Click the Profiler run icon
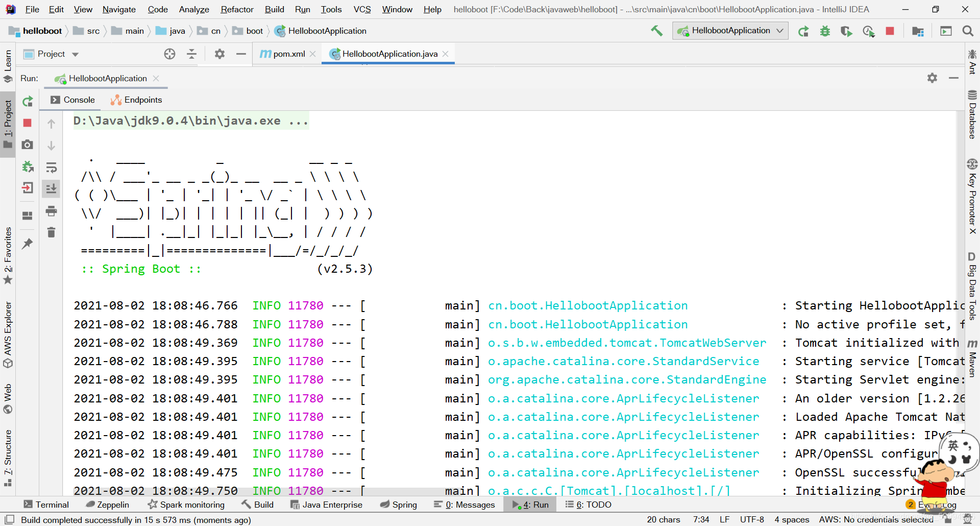Screen dimensions: 980x526 coord(868,31)
